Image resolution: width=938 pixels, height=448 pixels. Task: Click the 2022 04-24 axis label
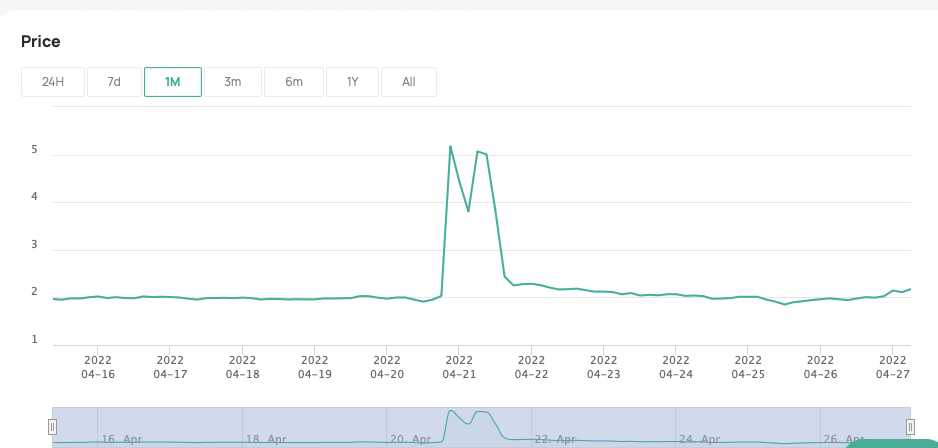[676, 367]
